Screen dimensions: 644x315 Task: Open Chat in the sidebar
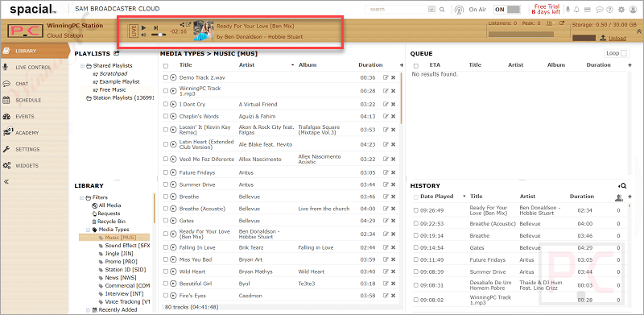tap(35, 84)
